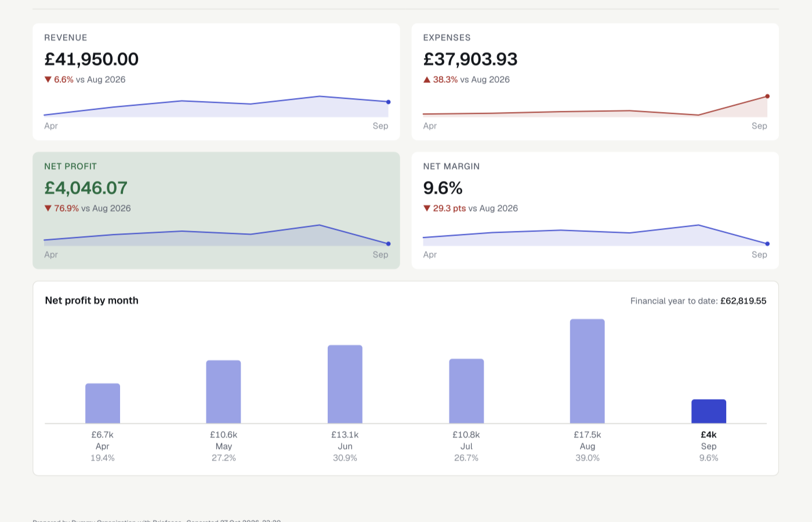Click the Net Profit sparkline end dot
The height and width of the screenshot is (522, 812).
pos(388,244)
